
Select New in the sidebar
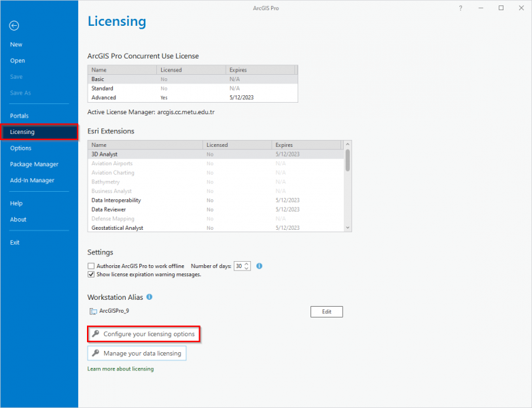tap(16, 44)
